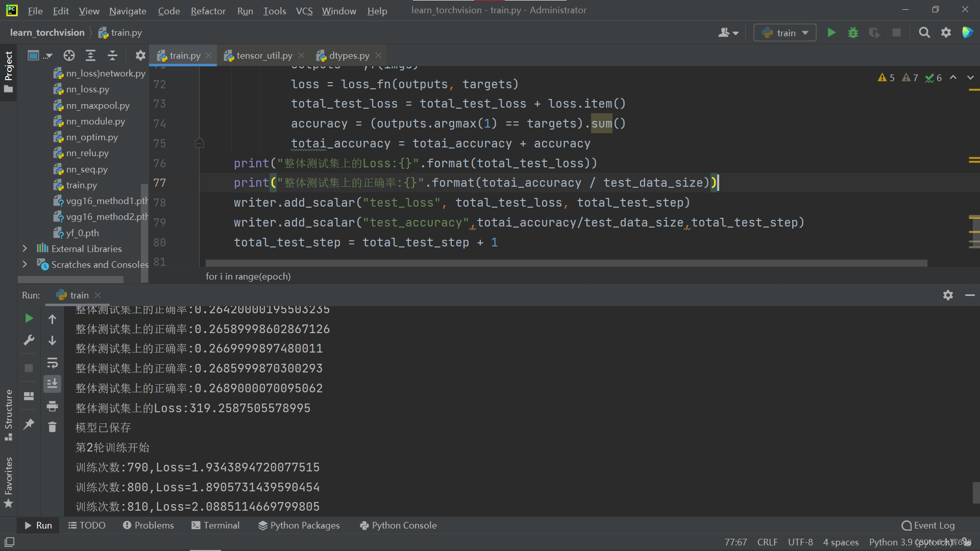Switch to the tensor_util.py editor tab
Image resolution: width=980 pixels, height=551 pixels.
pyautogui.click(x=264, y=55)
